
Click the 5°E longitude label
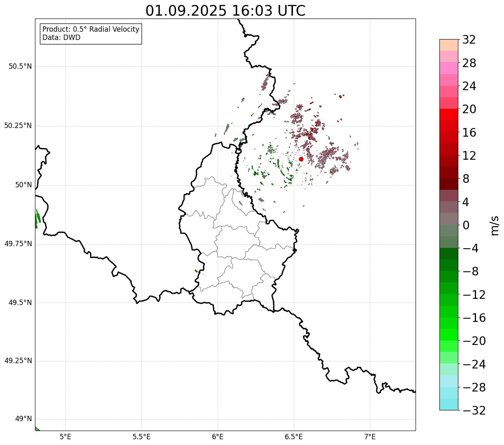click(65, 437)
